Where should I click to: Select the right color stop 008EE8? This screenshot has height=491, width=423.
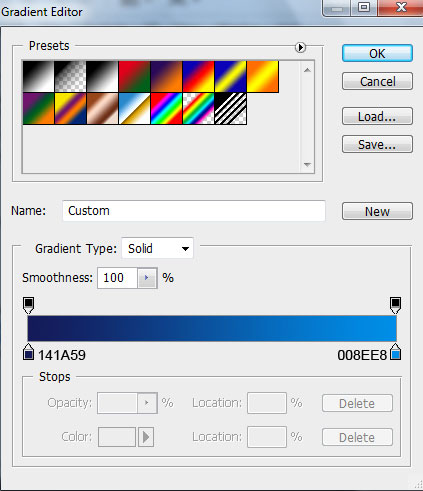[396, 352]
